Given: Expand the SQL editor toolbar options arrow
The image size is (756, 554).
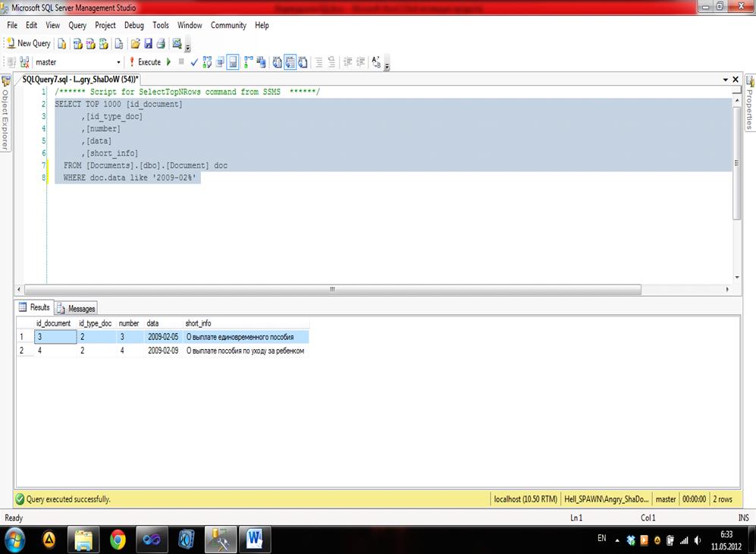Looking at the screenshot, I should point(387,67).
